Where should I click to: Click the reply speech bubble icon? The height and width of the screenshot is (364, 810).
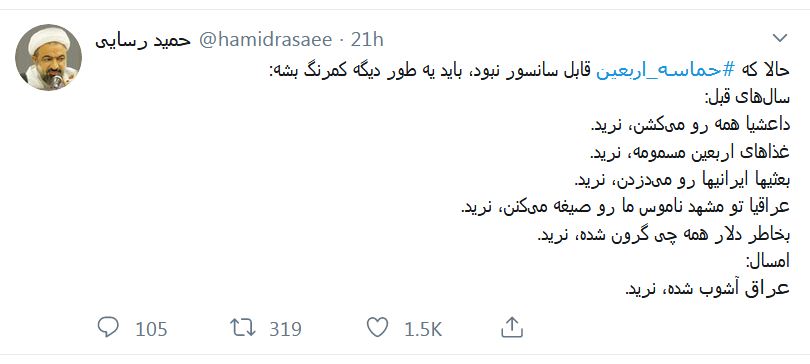(x=108, y=327)
